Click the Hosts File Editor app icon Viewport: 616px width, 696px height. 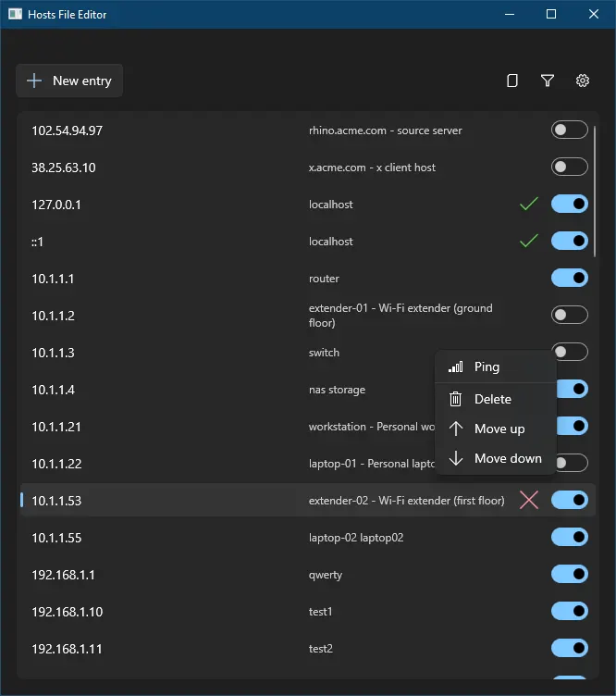click(15, 14)
